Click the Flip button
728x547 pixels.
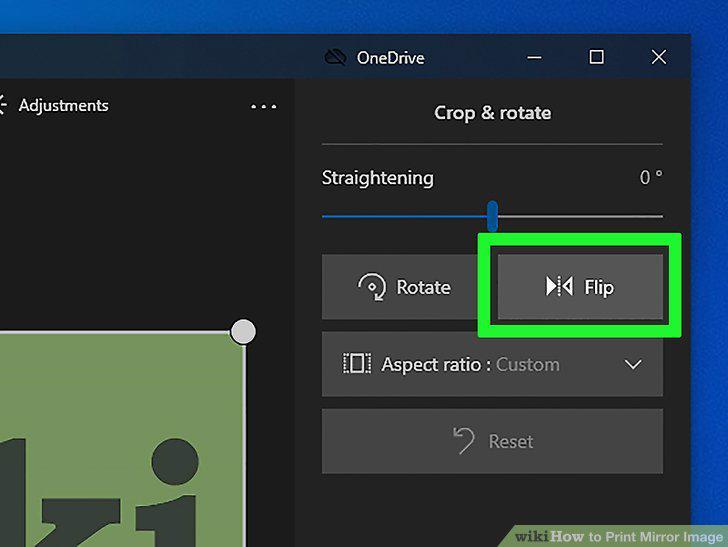click(580, 287)
